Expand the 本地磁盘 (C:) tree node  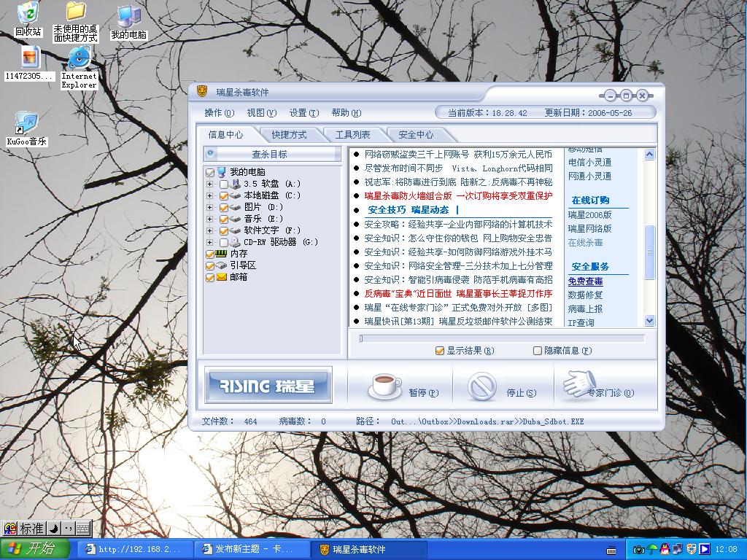coord(209,195)
